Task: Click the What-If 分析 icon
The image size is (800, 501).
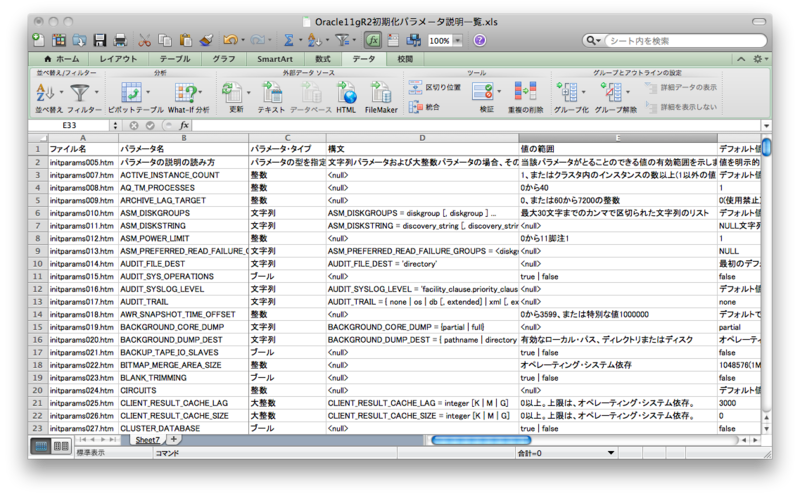Action: tap(187, 93)
